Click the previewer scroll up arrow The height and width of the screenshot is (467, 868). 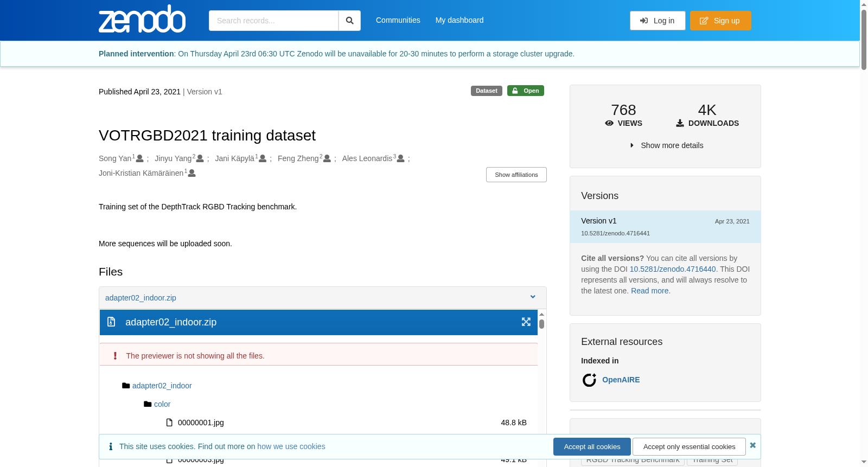coord(541,314)
